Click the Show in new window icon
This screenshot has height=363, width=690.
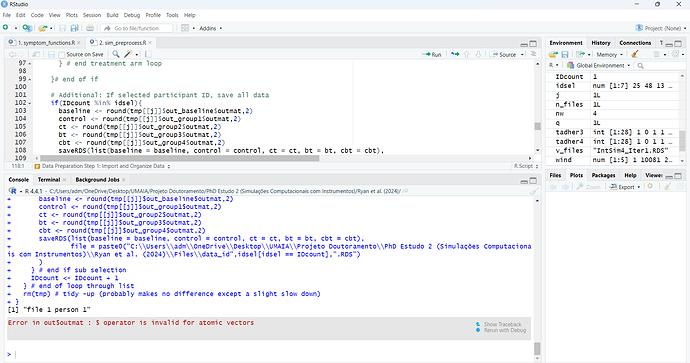[36, 54]
